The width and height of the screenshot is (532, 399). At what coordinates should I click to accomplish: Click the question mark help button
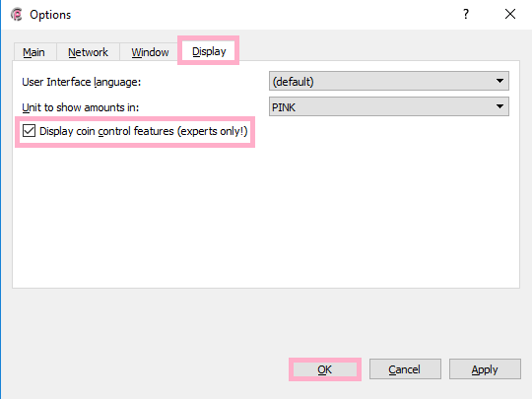[466, 14]
